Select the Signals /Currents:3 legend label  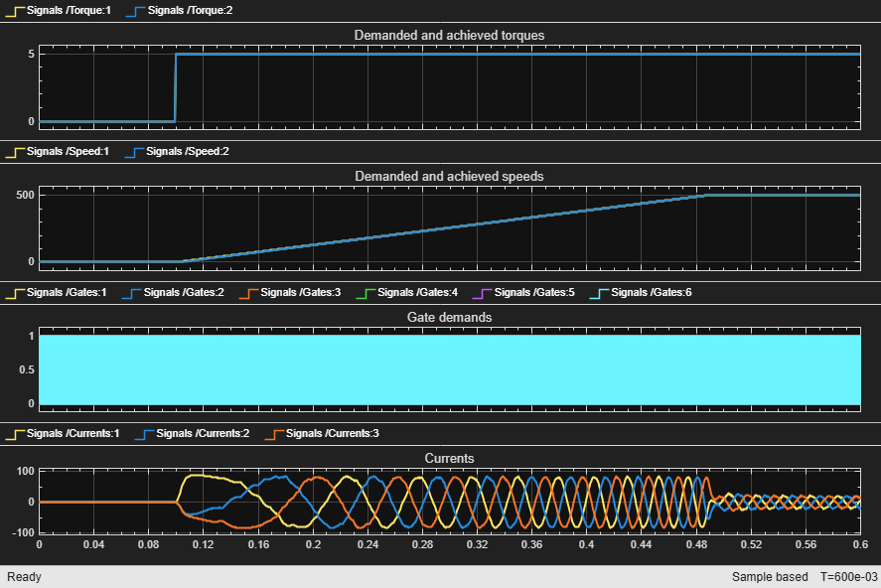click(333, 434)
